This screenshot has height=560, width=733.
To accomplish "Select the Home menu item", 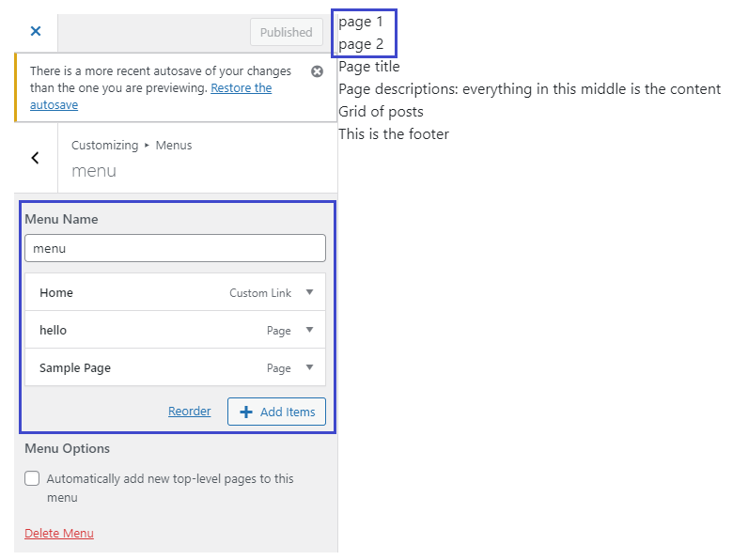I will point(56,292).
